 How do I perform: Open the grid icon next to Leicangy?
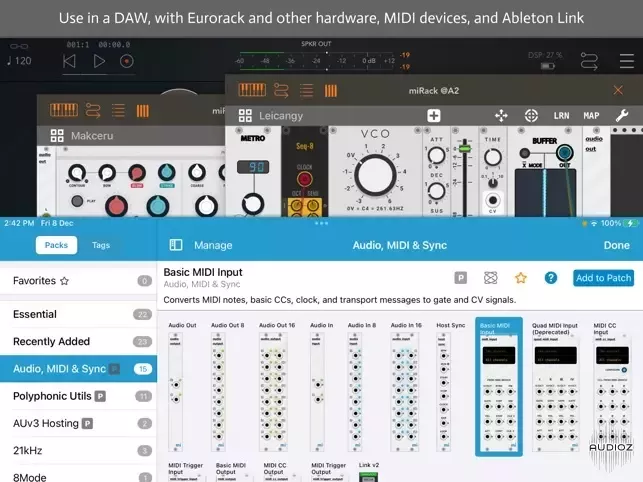245,116
